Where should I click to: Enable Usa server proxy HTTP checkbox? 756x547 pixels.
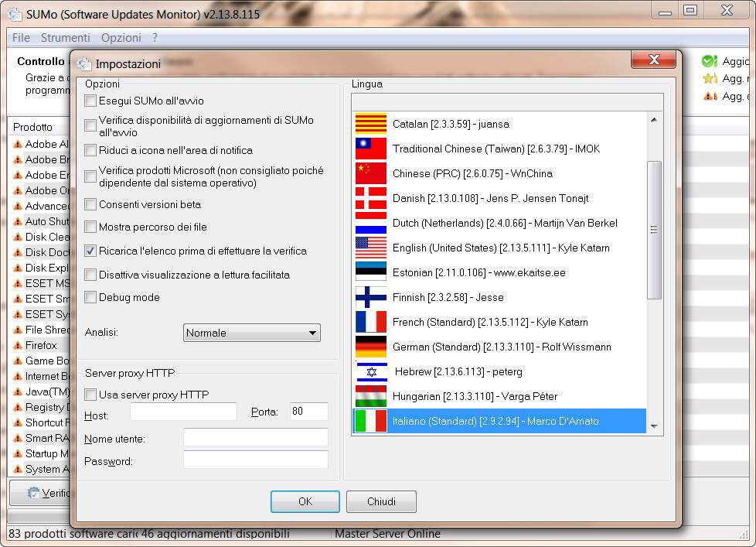[90, 395]
